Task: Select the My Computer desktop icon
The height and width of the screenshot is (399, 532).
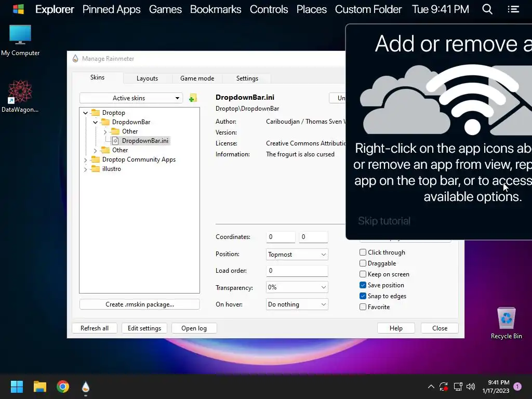Action: point(20,41)
